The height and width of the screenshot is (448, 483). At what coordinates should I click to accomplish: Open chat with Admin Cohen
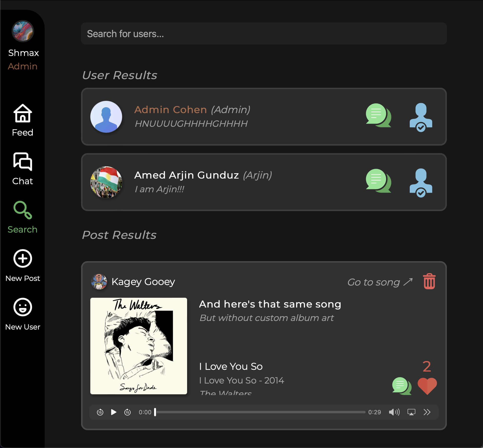pos(378,115)
